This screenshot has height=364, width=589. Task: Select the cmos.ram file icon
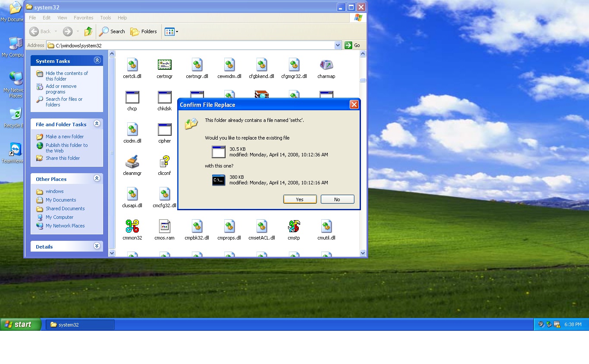tap(164, 227)
